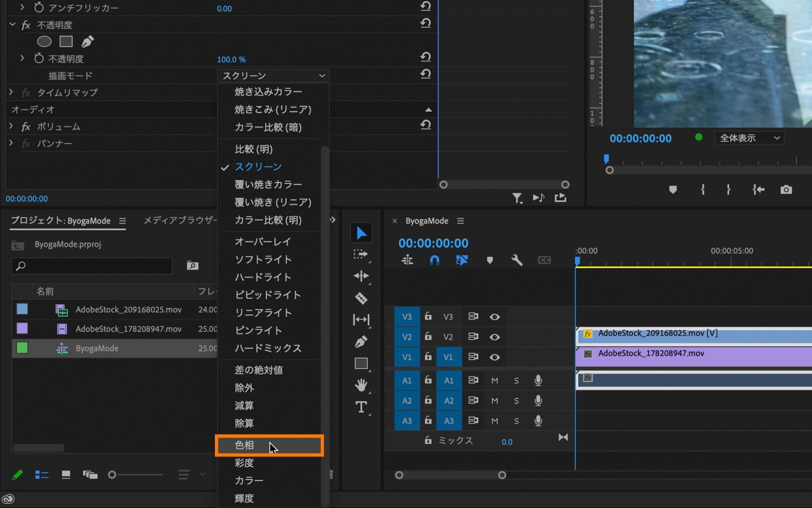Click the ellipse mask icon under 不透明度
Viewport: 812px width, 508px height.
coord(44,41)
